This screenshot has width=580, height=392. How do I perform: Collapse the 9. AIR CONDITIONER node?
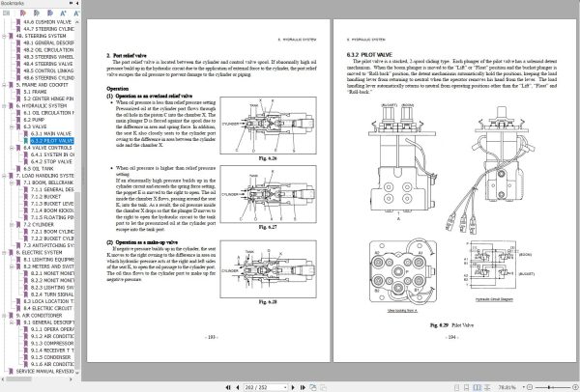(x=4, y=316)
